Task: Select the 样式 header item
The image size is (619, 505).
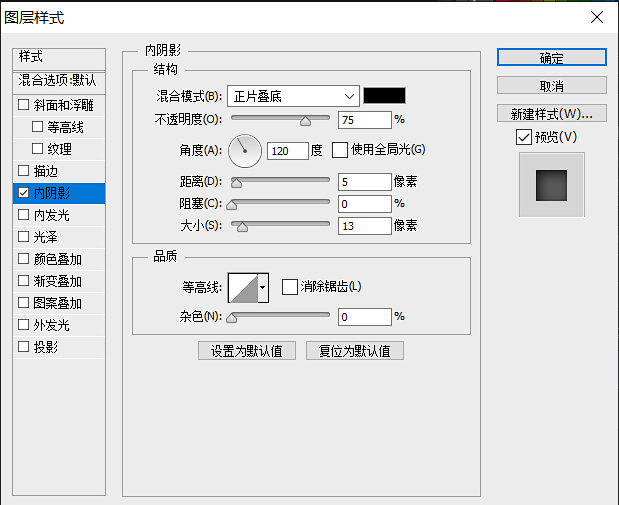Action: (x=59, y=59)
